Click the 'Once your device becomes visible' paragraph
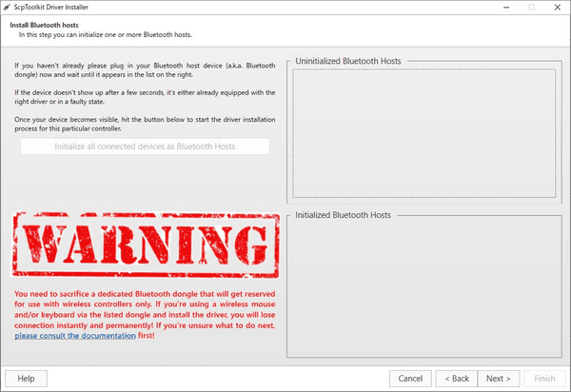 145,124
